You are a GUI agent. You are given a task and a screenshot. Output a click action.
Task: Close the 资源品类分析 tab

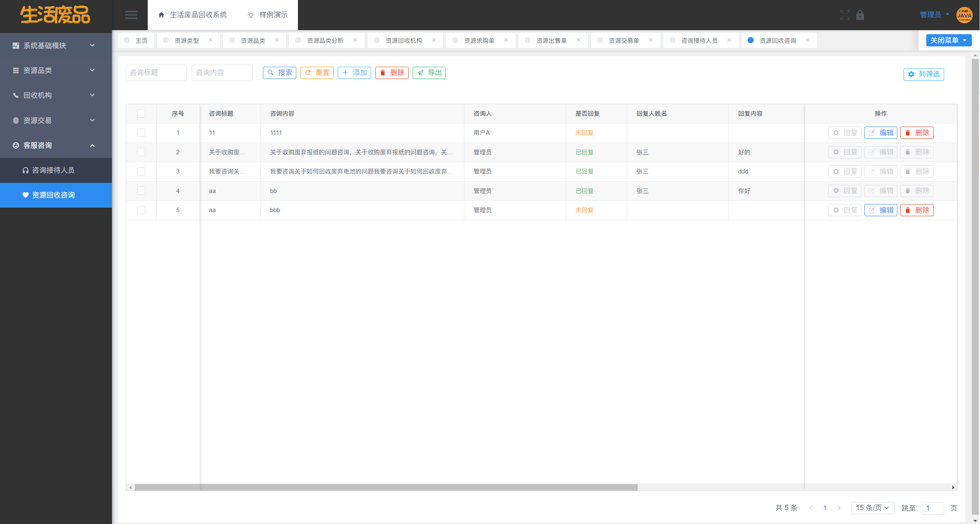click(355, 40)
